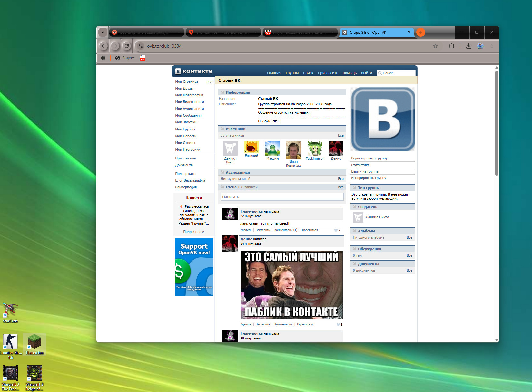This screenshot has height=392, width=532.
Task: Click the page vertical scrollbar thumb
Action: click(497, 122)
